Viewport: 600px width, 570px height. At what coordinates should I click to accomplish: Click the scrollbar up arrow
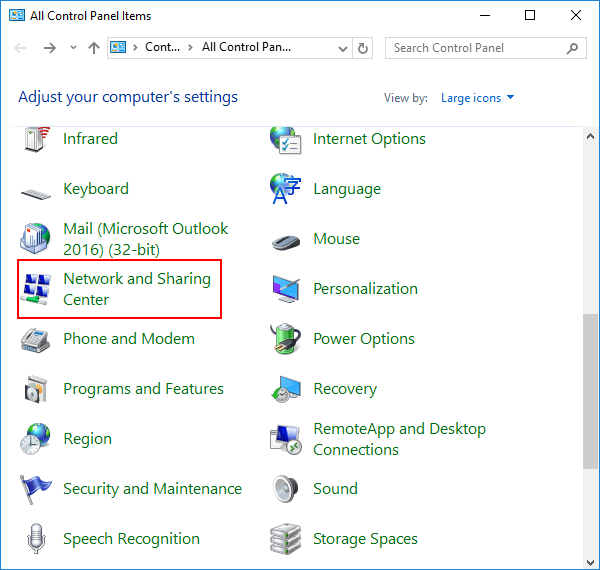click(590, 136)
